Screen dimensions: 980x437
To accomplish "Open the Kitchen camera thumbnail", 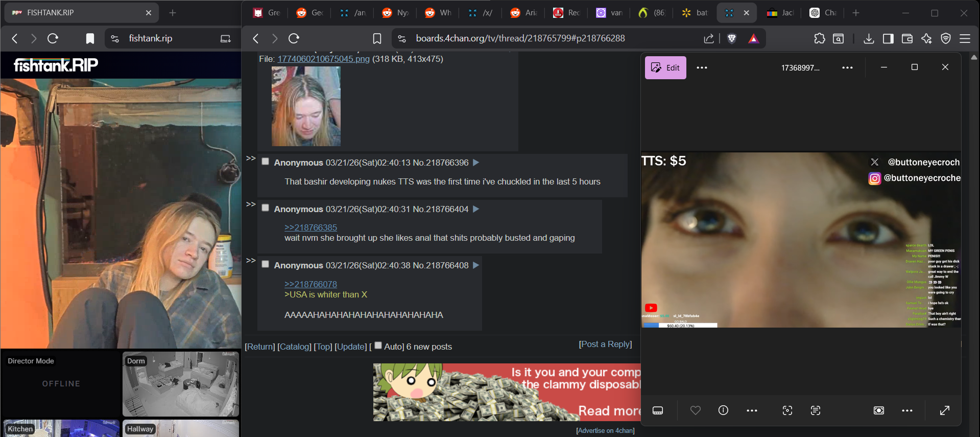I will click(61, 428).
